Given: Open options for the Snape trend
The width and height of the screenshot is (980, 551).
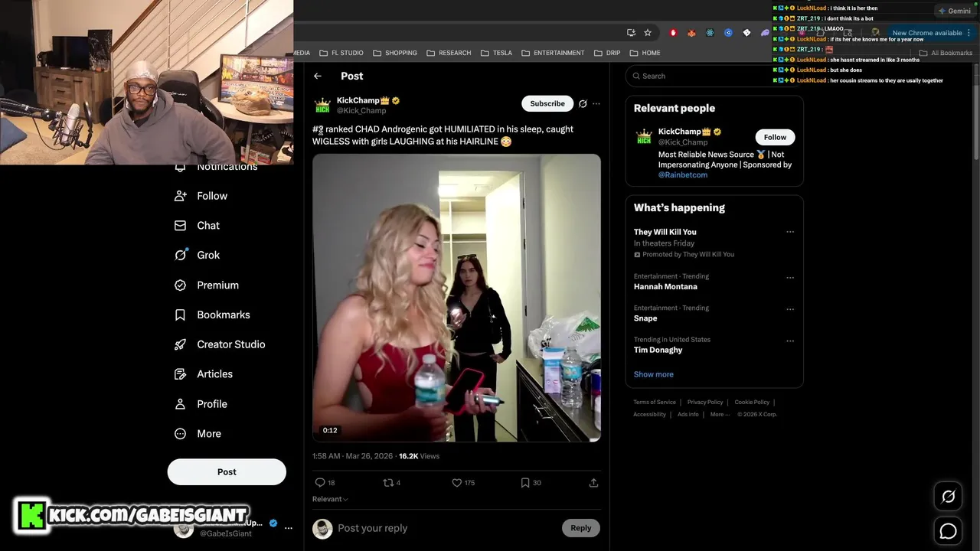Looking at the screenshot, I should (790, 309).
